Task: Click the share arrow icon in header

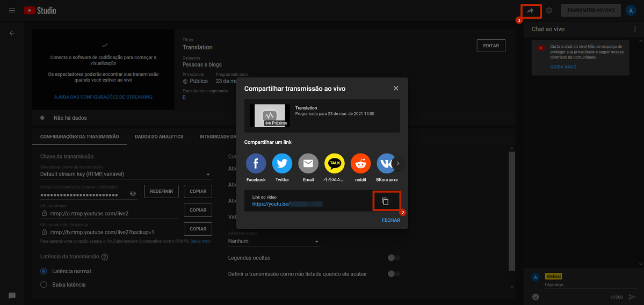Action: [x=530, y=11]
